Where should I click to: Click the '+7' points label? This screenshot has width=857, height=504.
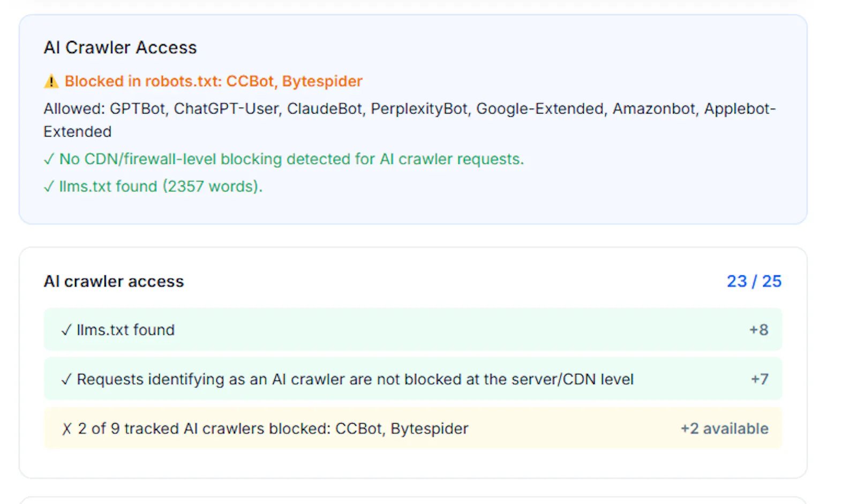pos(760,379)
